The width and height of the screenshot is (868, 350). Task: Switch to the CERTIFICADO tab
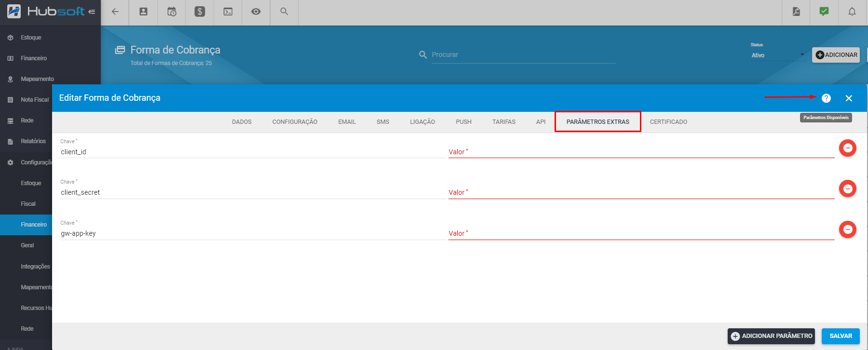(x=668, y=122)
